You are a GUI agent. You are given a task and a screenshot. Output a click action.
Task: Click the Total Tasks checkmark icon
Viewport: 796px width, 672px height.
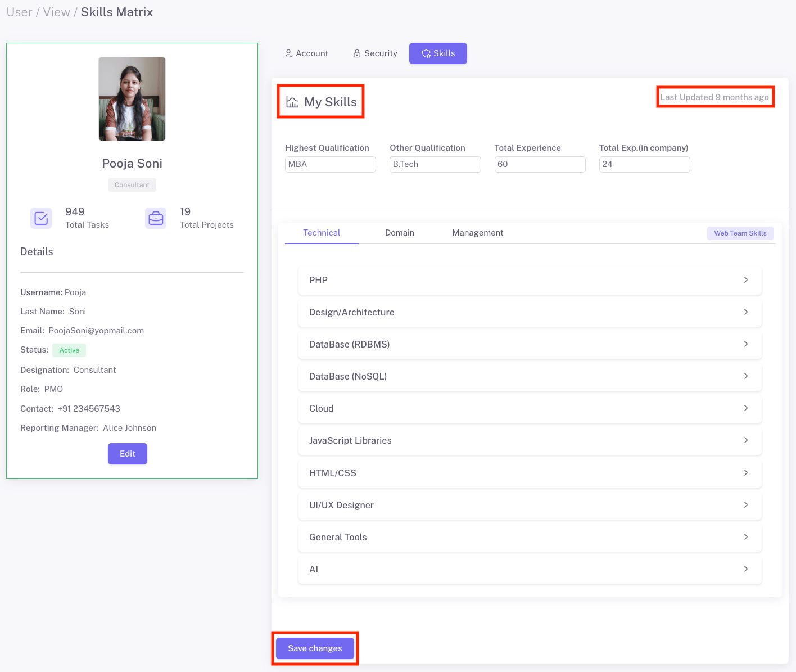tap(41, 218)
